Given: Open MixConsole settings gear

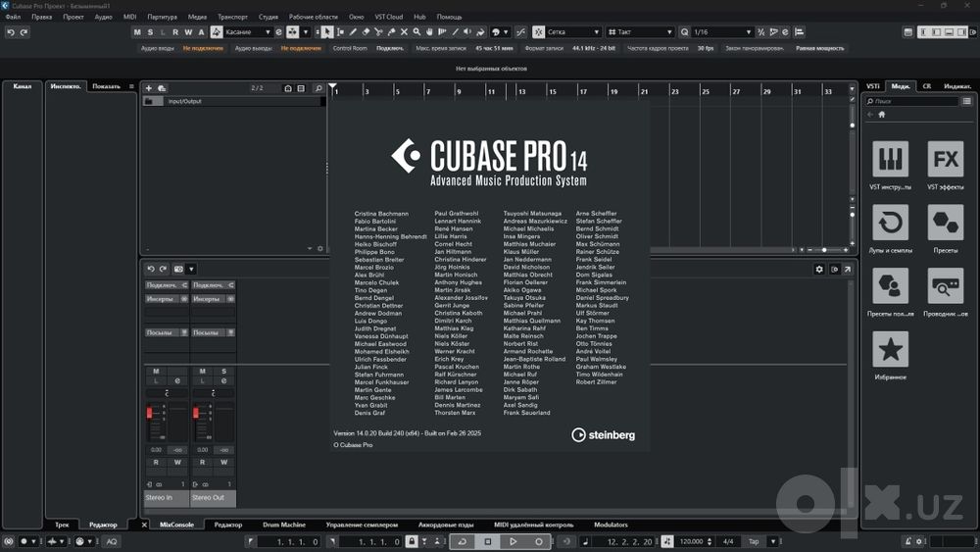Looking at the screenshot, I should pos(819,270).
